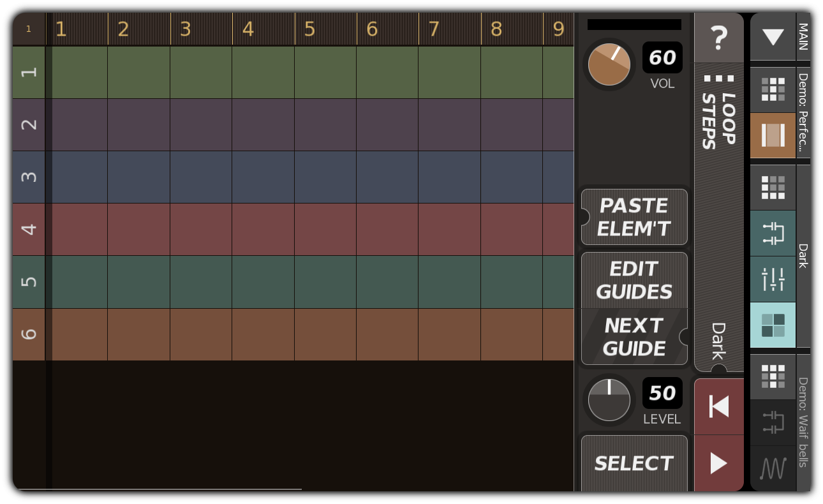Viewport: 823px width, 504px height.
Task: Adjust the LEVEL knob showing 50
Action: point(608,401)
